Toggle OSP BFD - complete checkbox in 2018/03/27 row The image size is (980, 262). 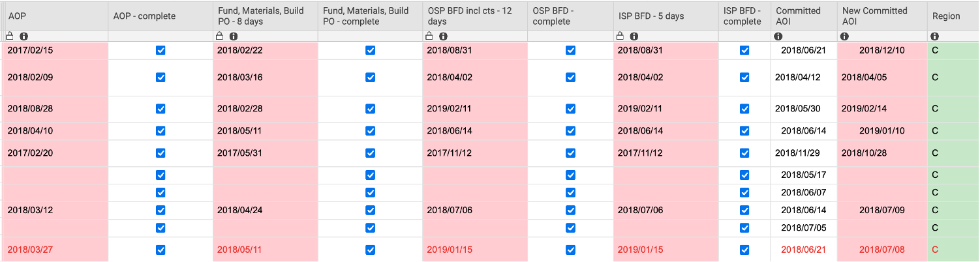(570, 250)
